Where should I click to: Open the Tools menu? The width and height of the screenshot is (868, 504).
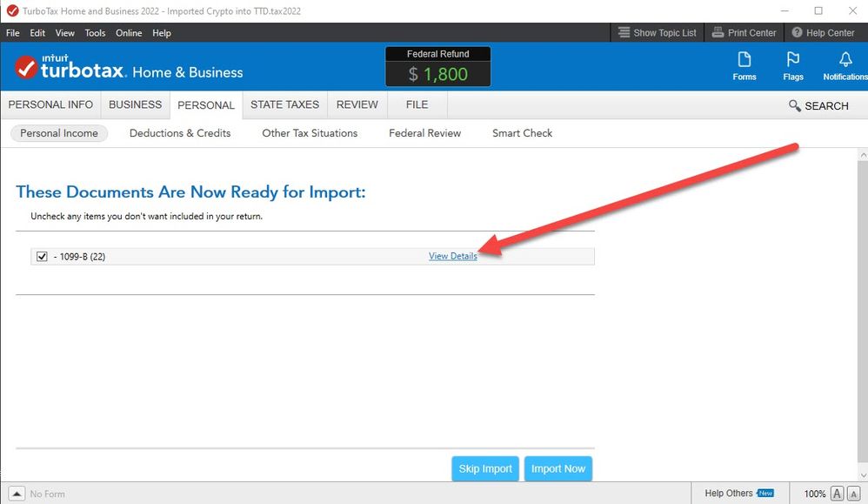tap(95, 33)
